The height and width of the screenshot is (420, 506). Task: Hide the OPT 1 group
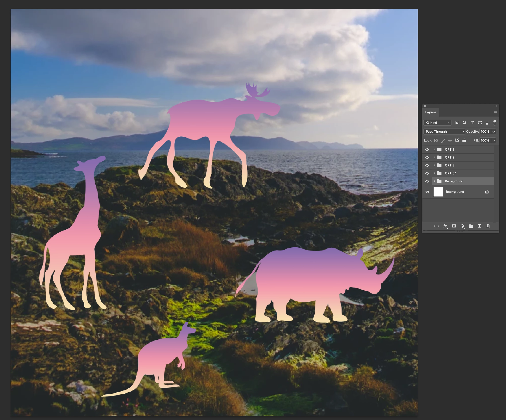click(x=427, y=149)
